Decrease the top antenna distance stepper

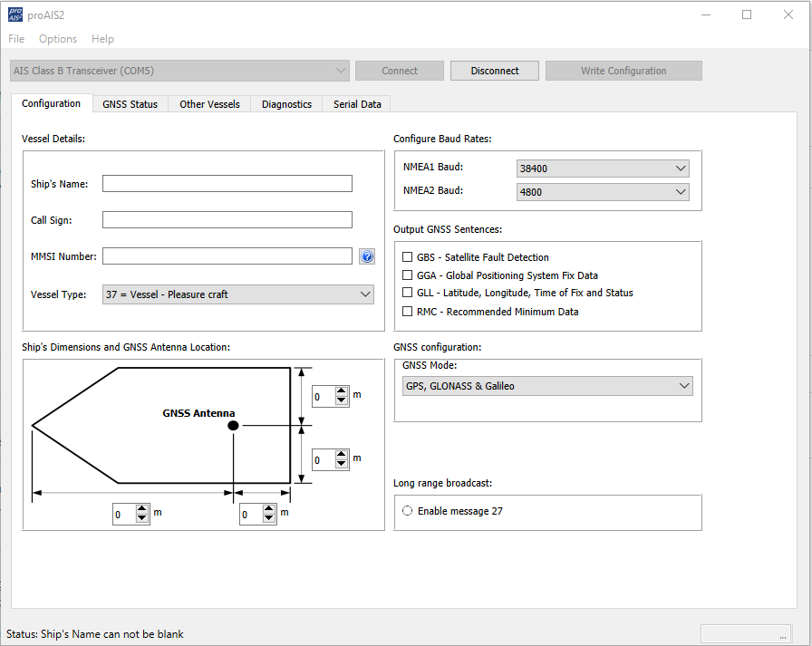click(x=342, y=400)
